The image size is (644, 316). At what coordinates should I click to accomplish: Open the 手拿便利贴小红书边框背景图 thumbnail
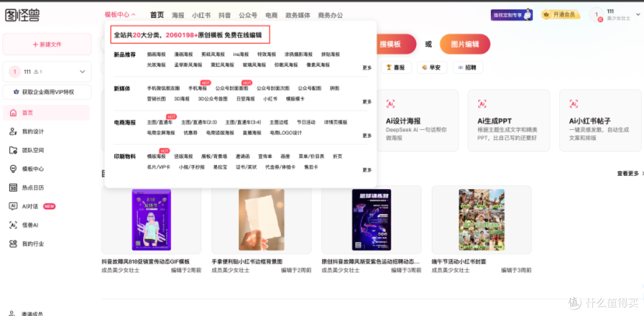[261, 220]
